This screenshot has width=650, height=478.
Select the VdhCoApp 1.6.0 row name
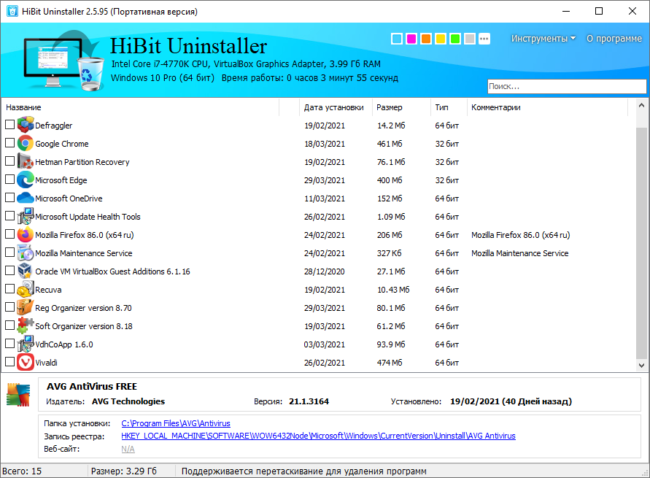(x=64, y=344)
